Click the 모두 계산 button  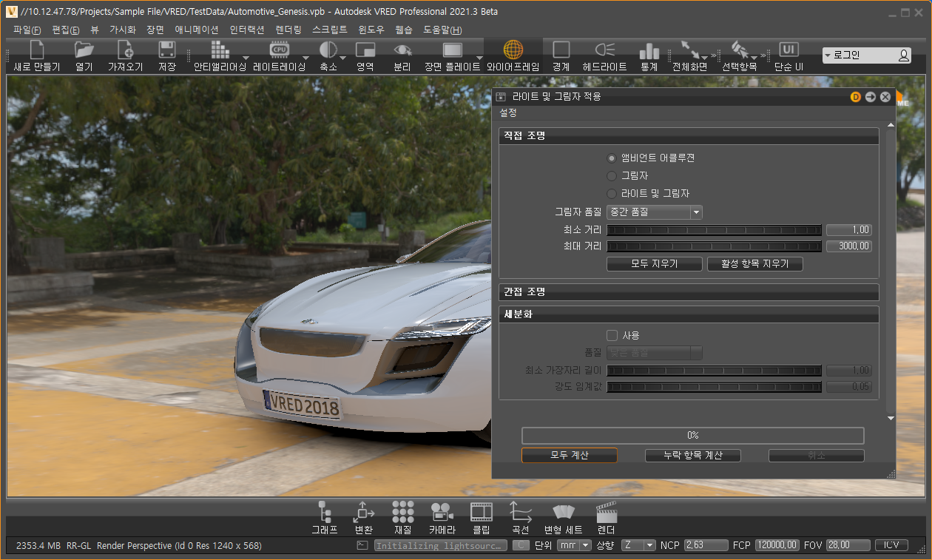[x=569, y=456]
